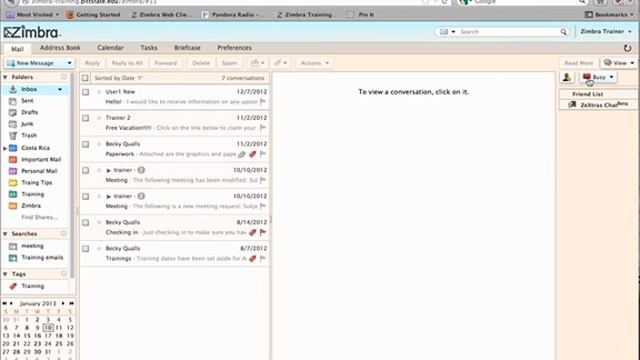640x360 pixels.
Task: Check the Becky Qualls Paperwork checkbox
Action: (x=85, y=144)
